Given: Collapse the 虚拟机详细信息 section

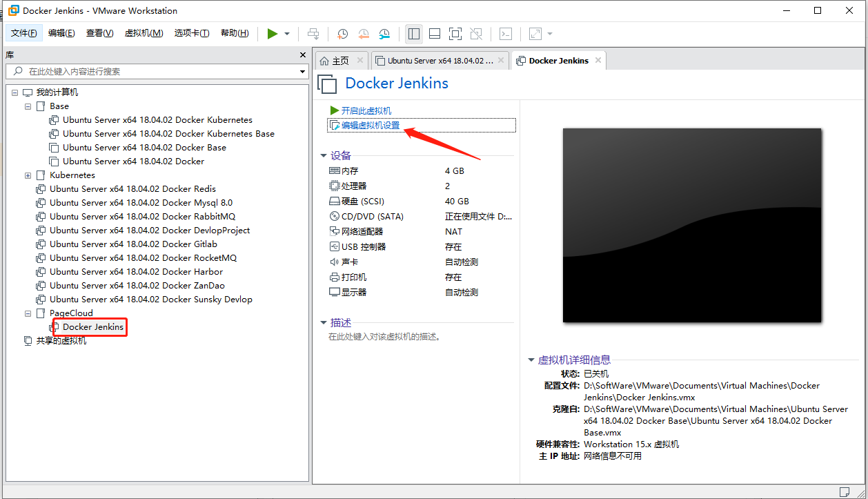Looking at the screenshot, I should [x=531, y=360].
